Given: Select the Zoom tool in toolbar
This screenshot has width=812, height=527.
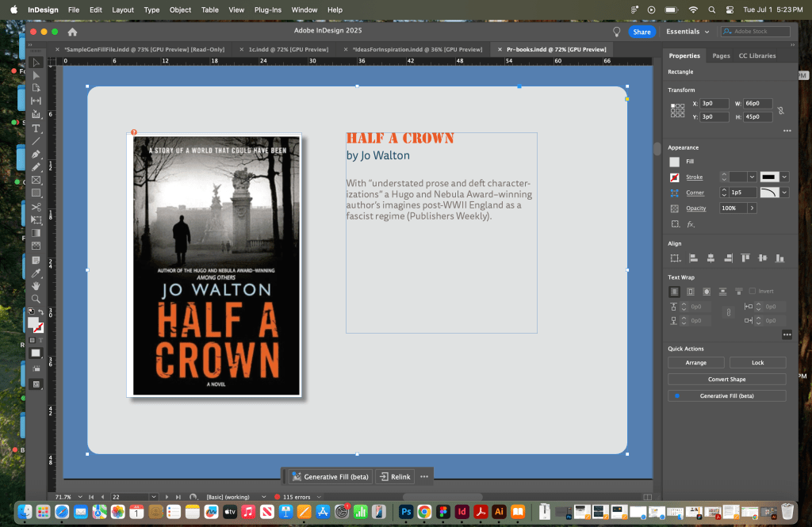Looking at the screenshot, I should pyautogui.click(x=36, y=299).
